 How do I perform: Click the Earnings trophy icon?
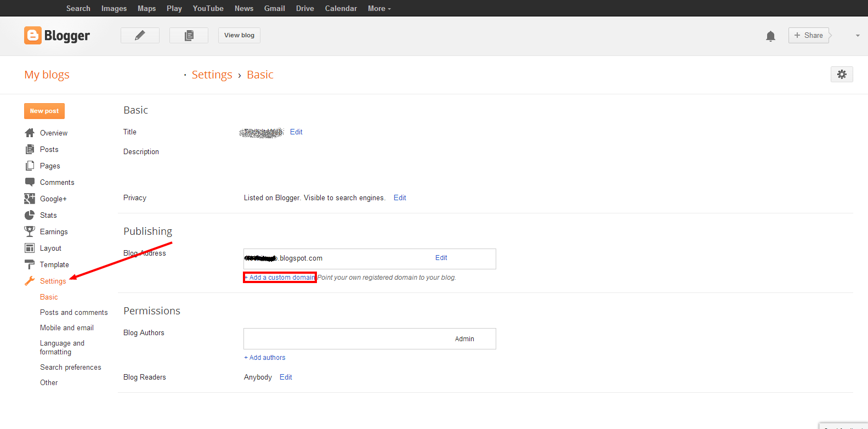30,232
